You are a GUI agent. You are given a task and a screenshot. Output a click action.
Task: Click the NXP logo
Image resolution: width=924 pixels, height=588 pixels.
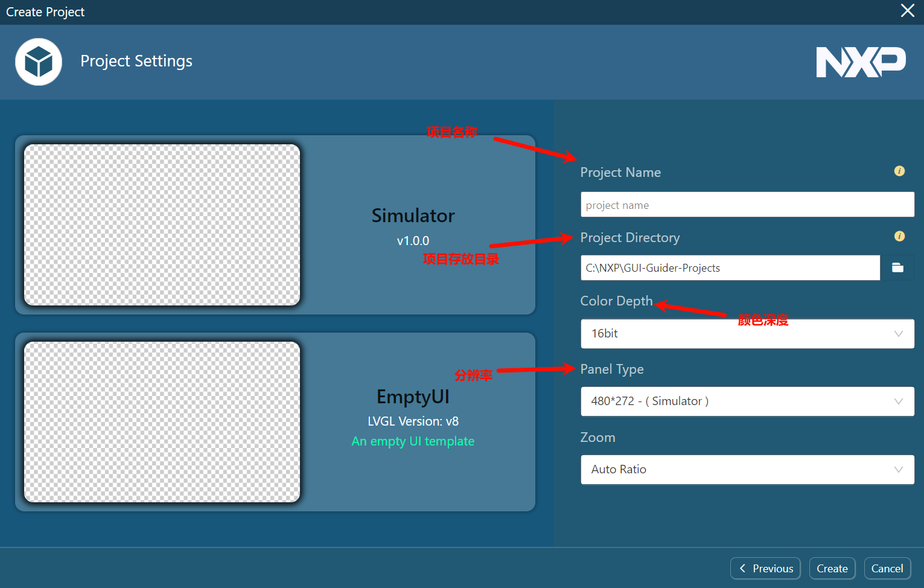[x=860, y=62]
